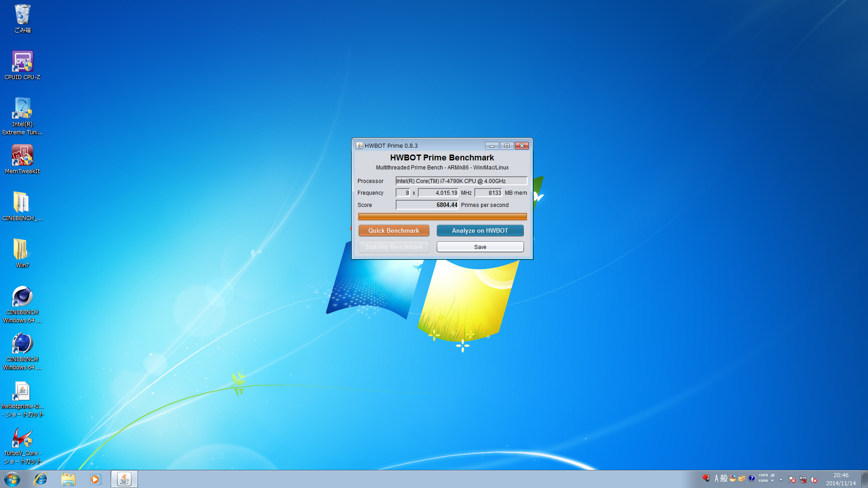This screenshot has width=868, height=488.
Task: Click the Java icon in HWBOT Prime title bar
Action: [359, 145]
